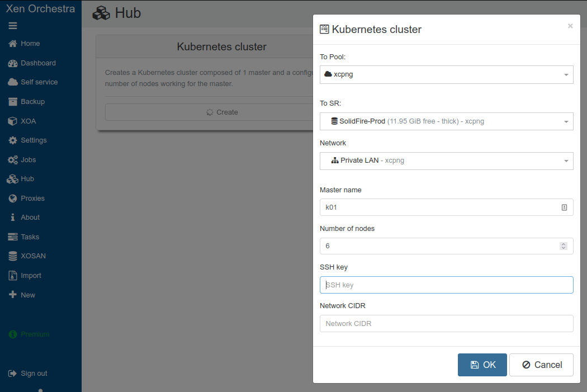
Task: Click the Hub cubes icon in sidebar
Action: pyautogui.click(x=12, y=179)
